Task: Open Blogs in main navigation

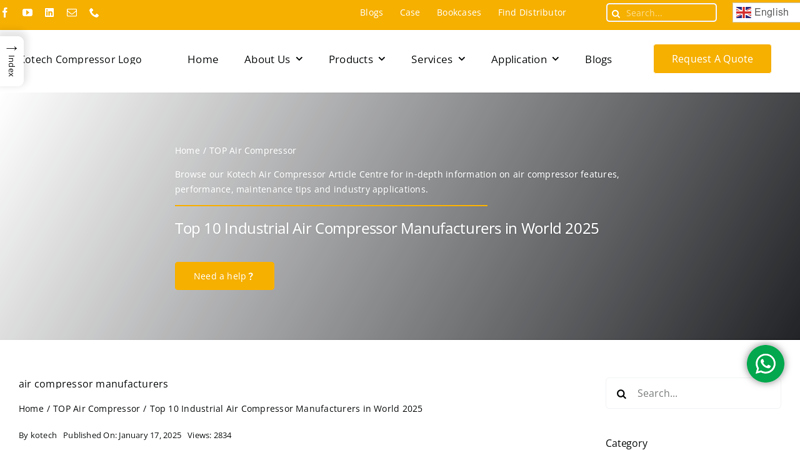Action: [x=598, y=59]
